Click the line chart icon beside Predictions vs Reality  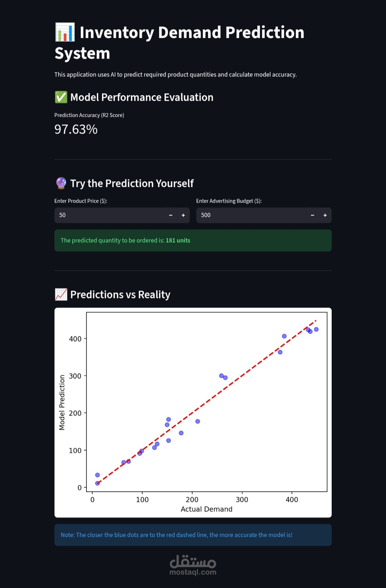coord(61,295)
